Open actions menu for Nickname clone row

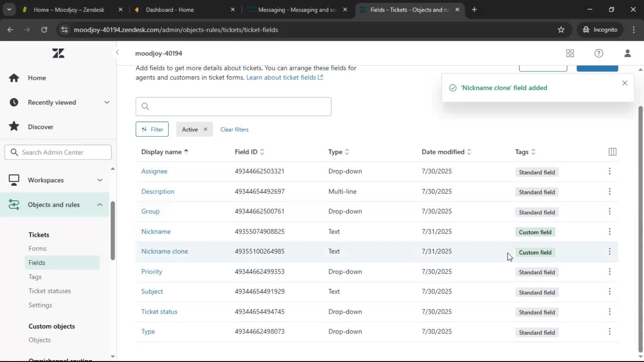tap(609, 251)
